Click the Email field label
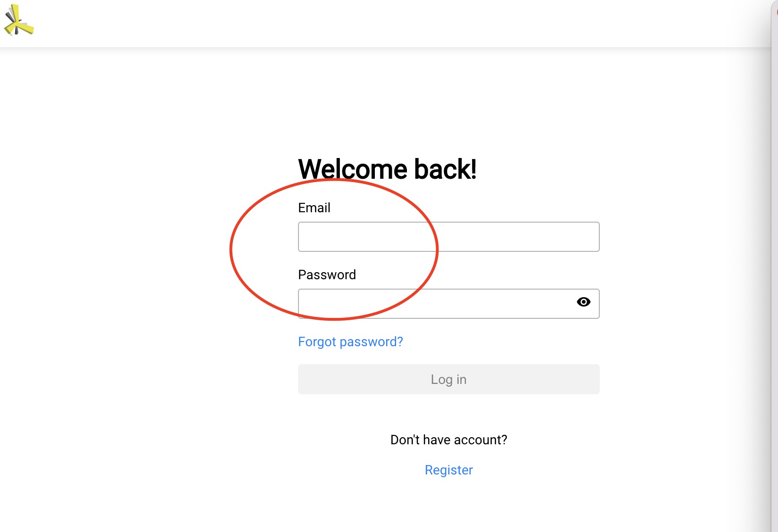Screen dimensions: 778x532 [x=314, y=208]
